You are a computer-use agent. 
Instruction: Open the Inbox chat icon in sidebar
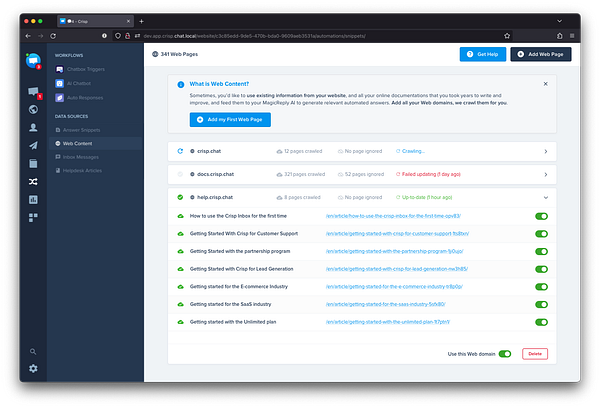(34, 91)
